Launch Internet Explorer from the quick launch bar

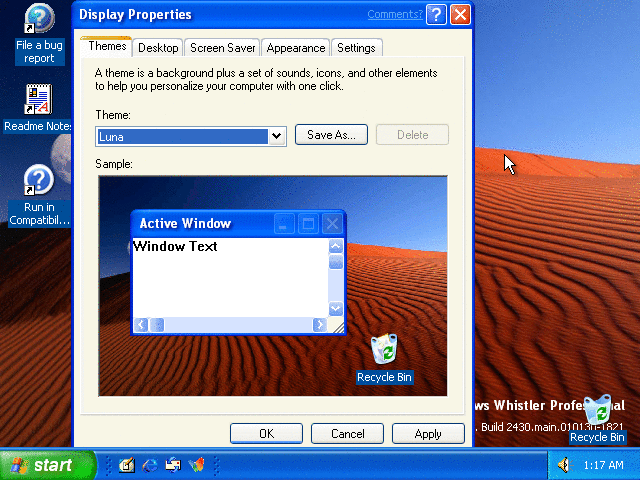[150, 464]
